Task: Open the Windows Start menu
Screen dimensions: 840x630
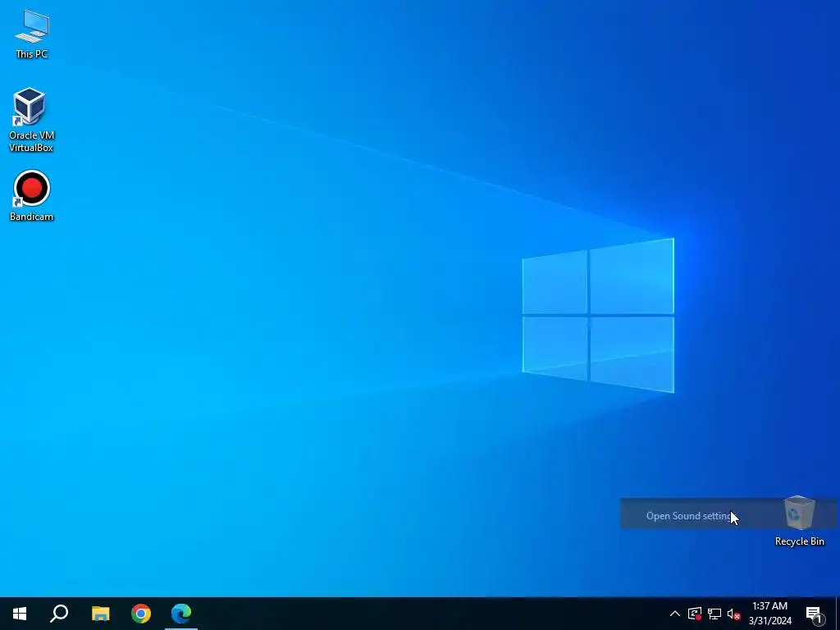Action: click(x=20, y=614)
